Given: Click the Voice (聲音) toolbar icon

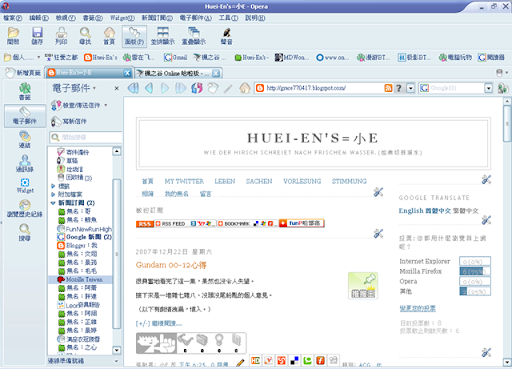Looking at the screenshot, I should 227,36.
